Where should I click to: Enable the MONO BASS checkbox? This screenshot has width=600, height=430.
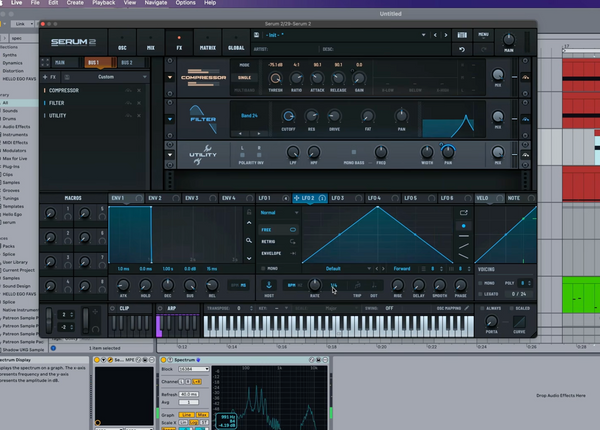tap(354, 152)
